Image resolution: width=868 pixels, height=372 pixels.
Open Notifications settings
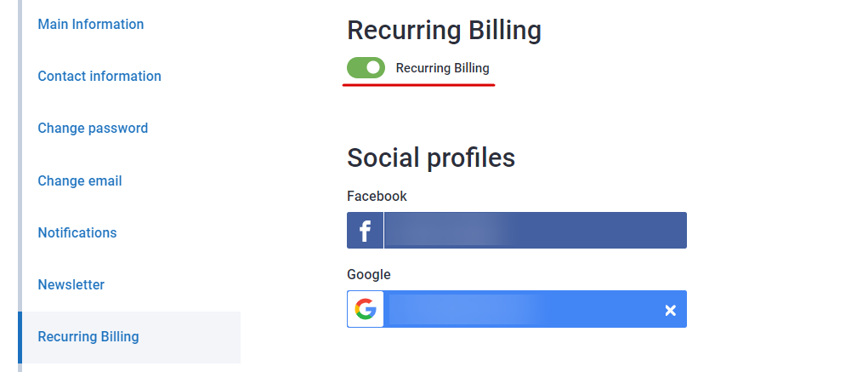pyautogui.click(x=77, y=233)
